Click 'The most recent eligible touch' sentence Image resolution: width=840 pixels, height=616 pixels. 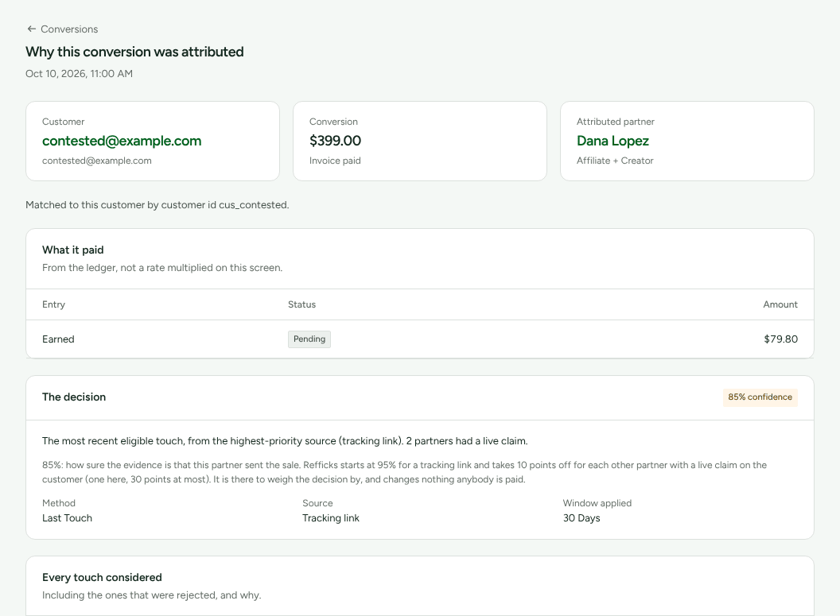[x=285, y=441]
